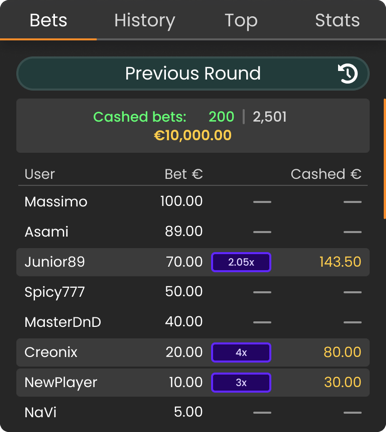Select the Bets tab

click(48, 20)
